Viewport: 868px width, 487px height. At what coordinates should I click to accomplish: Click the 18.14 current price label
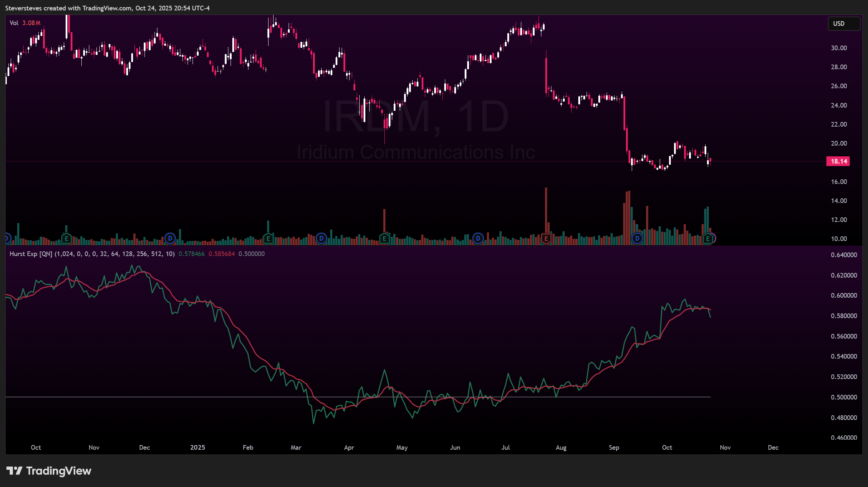(838, 161)
